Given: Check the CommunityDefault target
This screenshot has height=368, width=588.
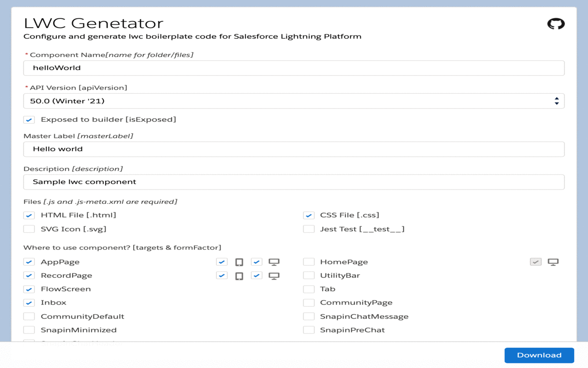Looking at the screenshot, I should click(29, 316).
